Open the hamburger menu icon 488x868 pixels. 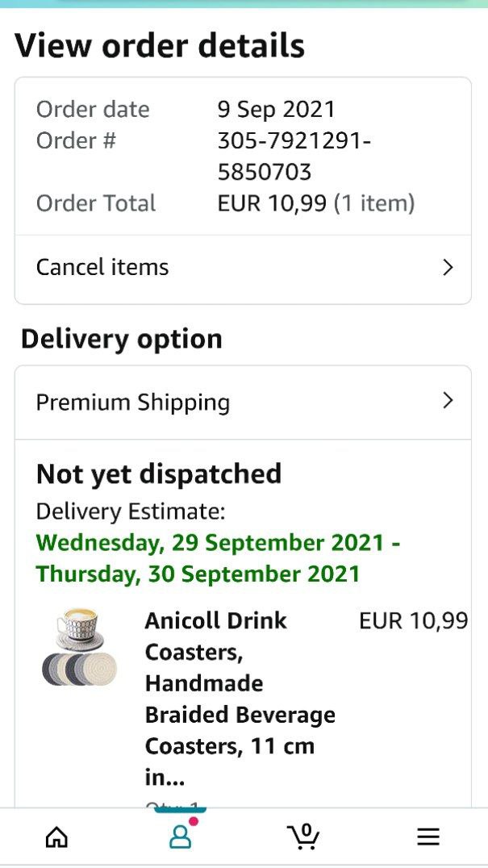point(428,837)
